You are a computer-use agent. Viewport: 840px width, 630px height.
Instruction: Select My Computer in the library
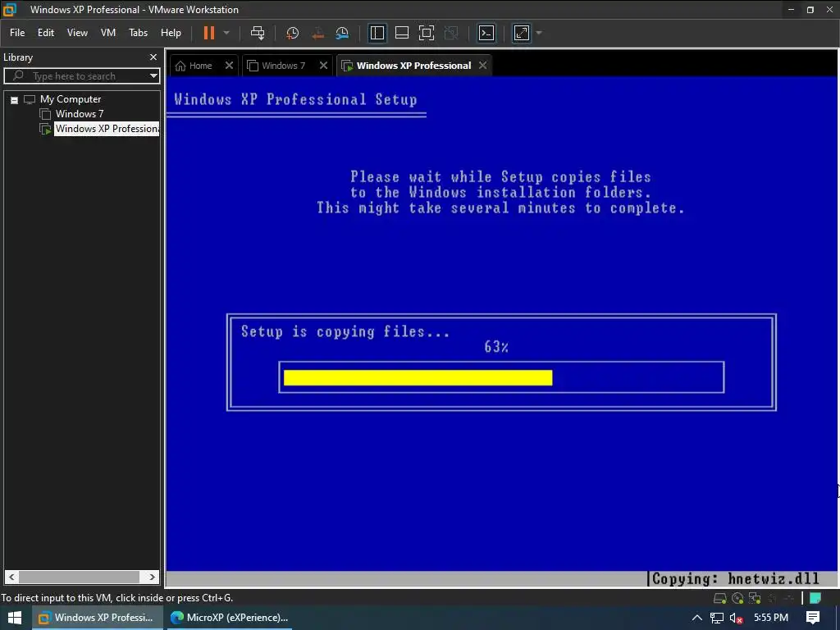(x=71, y=99)
